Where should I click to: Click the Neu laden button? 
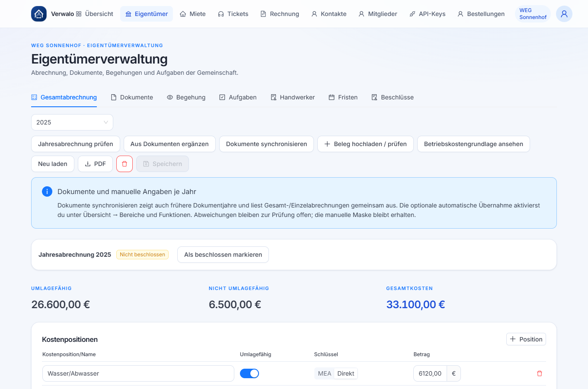tap(53, 164)
